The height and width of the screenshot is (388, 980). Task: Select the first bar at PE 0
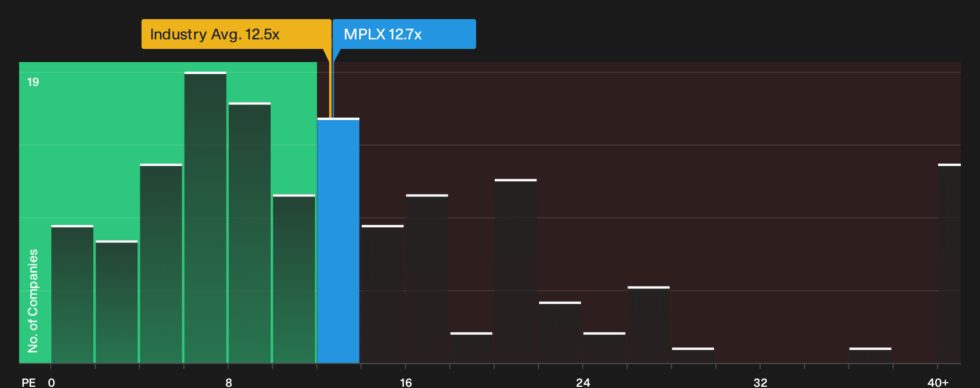72,294
